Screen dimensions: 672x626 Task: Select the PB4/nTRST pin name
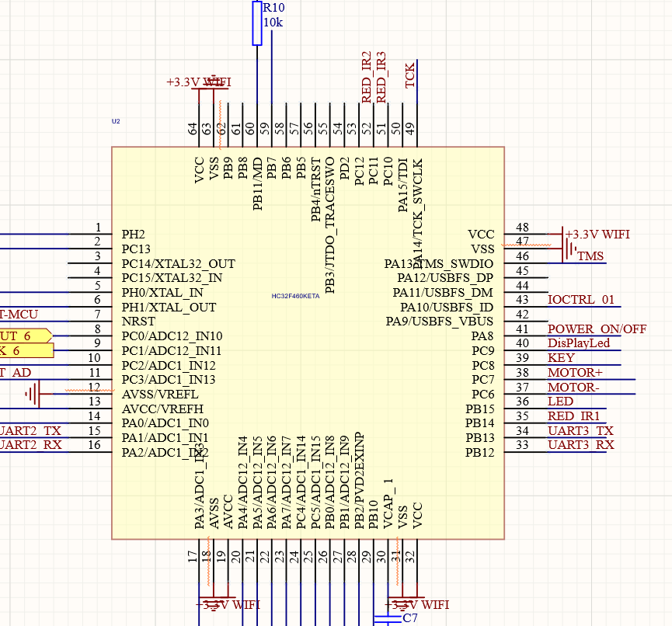[x=315, y=190]
